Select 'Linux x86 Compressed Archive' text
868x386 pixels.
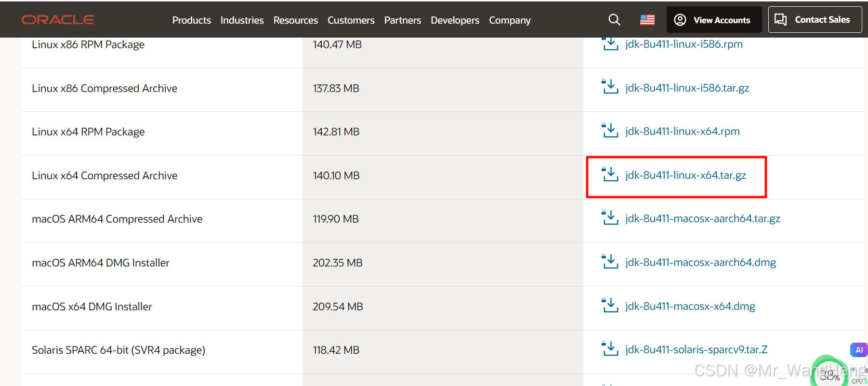(x=105, y=89)
